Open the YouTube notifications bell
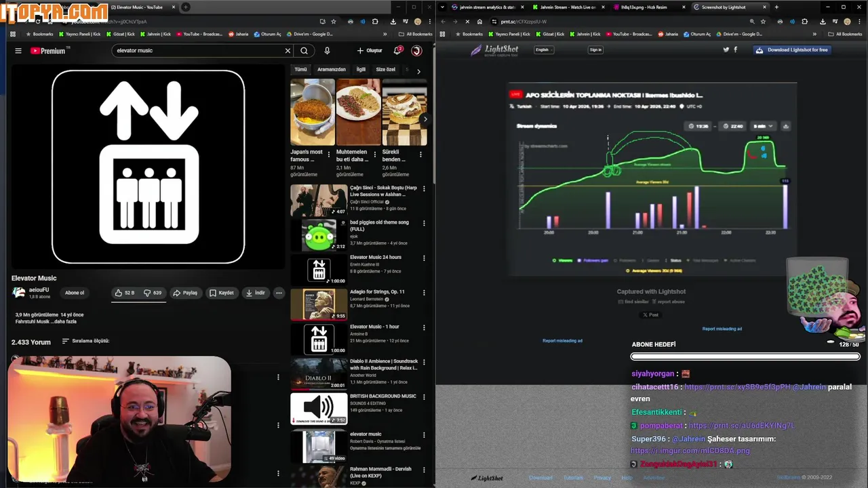This screenshot has width=868, height=488. click(398, 51)
